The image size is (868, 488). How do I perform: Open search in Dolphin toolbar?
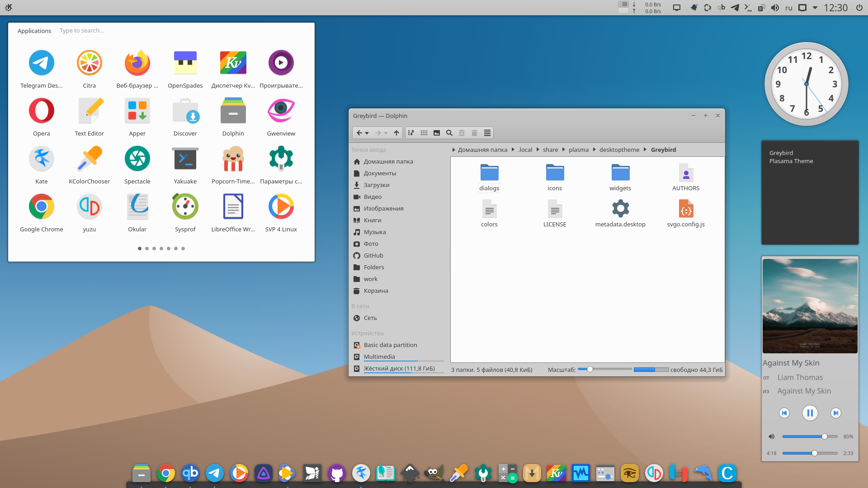tap(449, 133)
